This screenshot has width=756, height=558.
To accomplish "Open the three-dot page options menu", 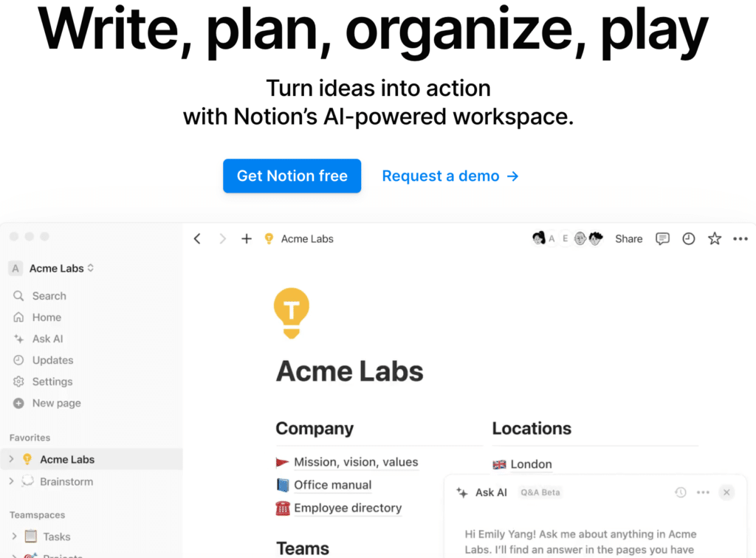I will (740, 238).
